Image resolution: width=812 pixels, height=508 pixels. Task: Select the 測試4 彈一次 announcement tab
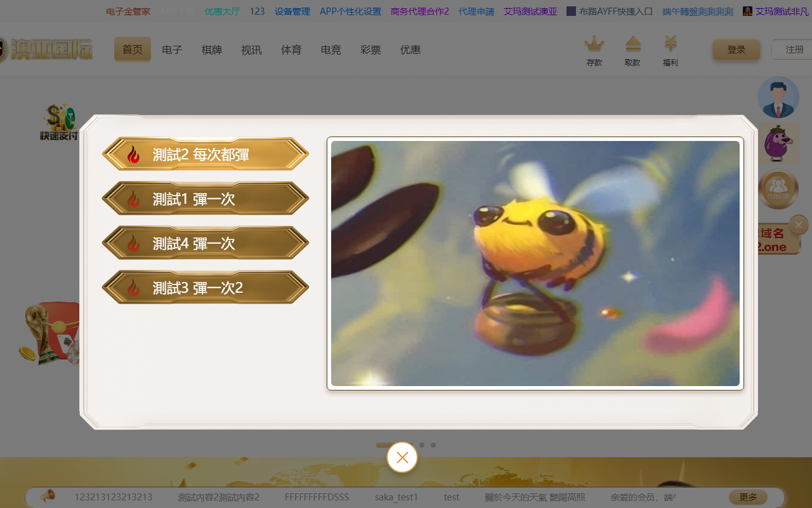[206, 243]
